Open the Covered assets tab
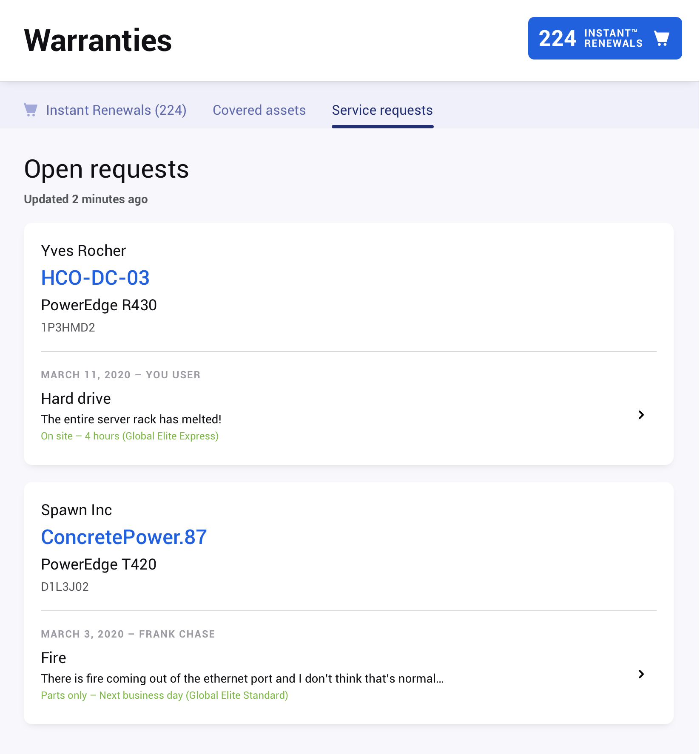Viewport: 700px width, 754px height. click(x=259, y=110)
